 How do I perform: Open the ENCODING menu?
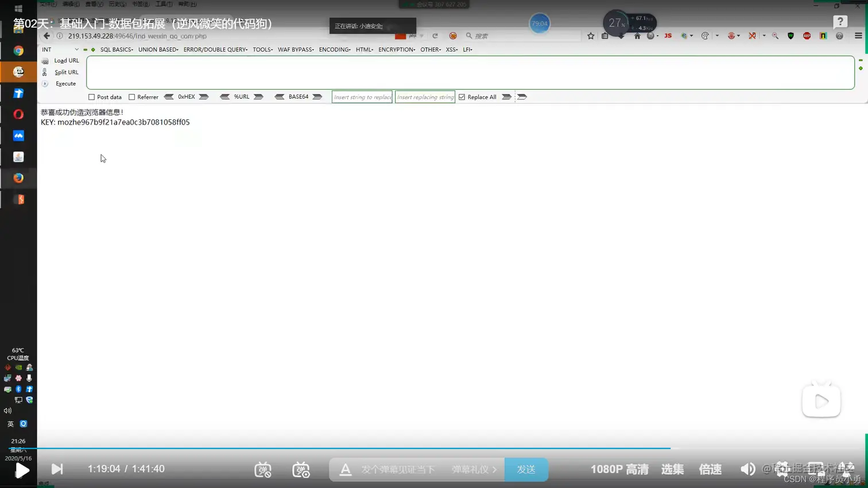335,49
